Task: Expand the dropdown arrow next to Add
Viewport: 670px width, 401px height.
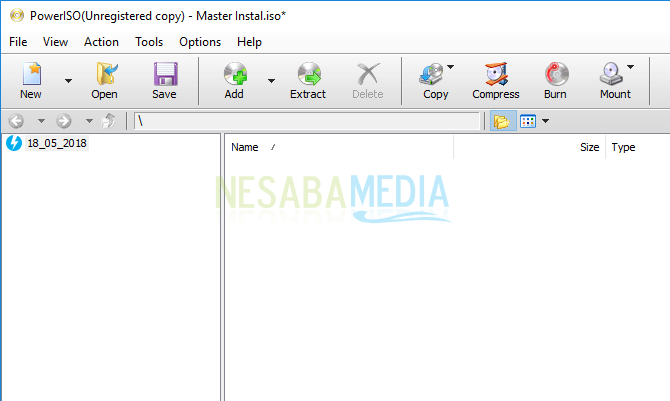Action: click(270, 80)
